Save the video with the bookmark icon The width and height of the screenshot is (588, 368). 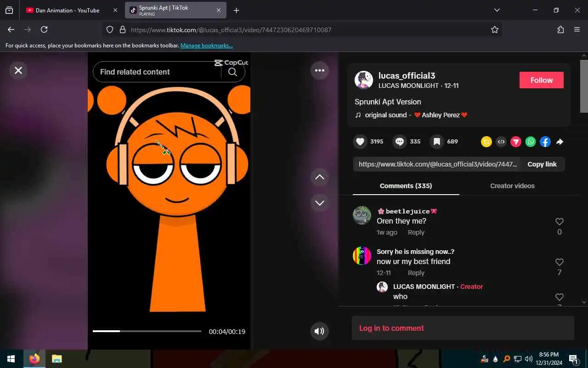point(437,142)
